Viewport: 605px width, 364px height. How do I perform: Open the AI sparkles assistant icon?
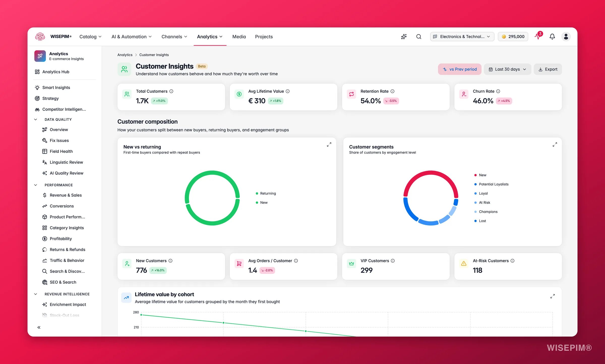(404, 37)
